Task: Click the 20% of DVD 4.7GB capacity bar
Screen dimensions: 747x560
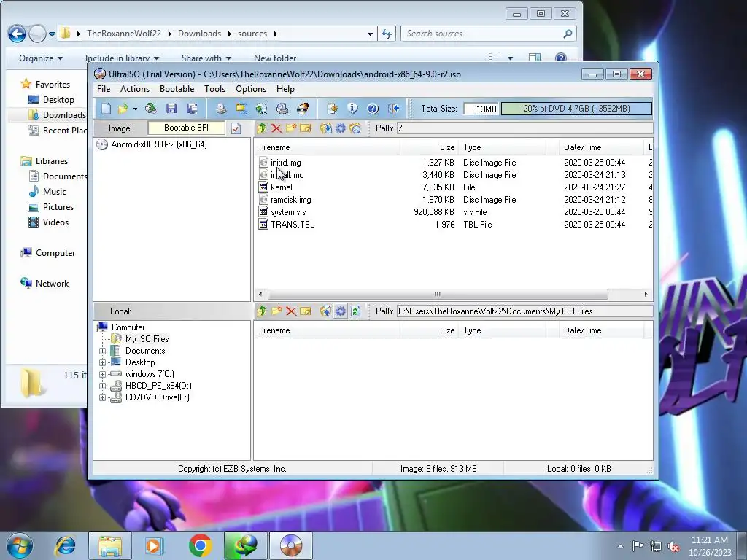Action: pos(576,109)
